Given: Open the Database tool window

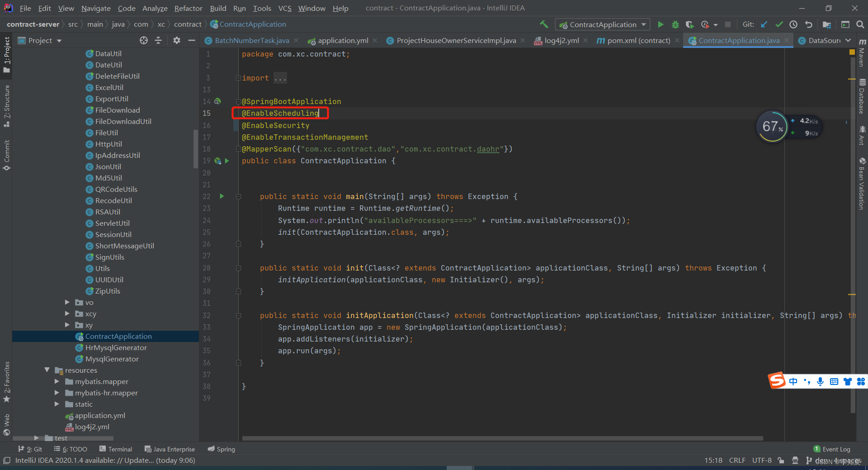Looking at the screenshot, I should (862, 96).
